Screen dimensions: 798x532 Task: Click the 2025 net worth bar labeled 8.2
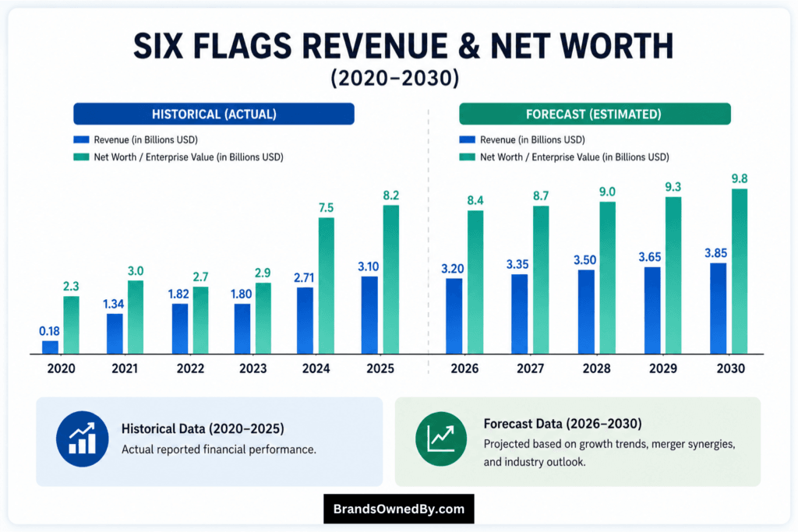(x=391, y=280)
